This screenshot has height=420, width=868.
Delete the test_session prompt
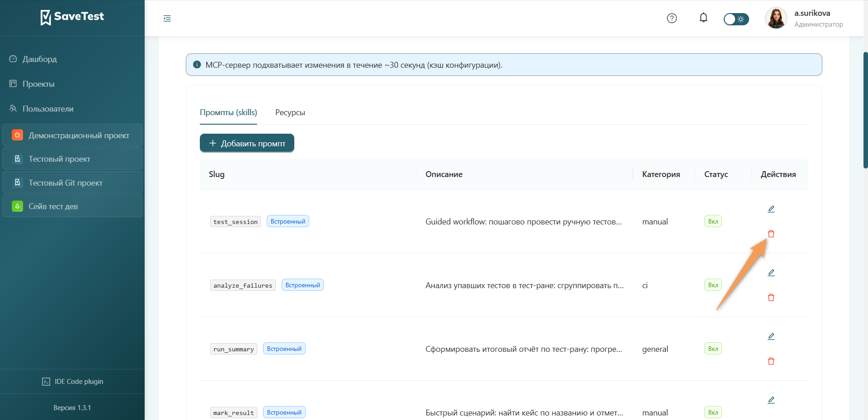[x=771, y=234]
